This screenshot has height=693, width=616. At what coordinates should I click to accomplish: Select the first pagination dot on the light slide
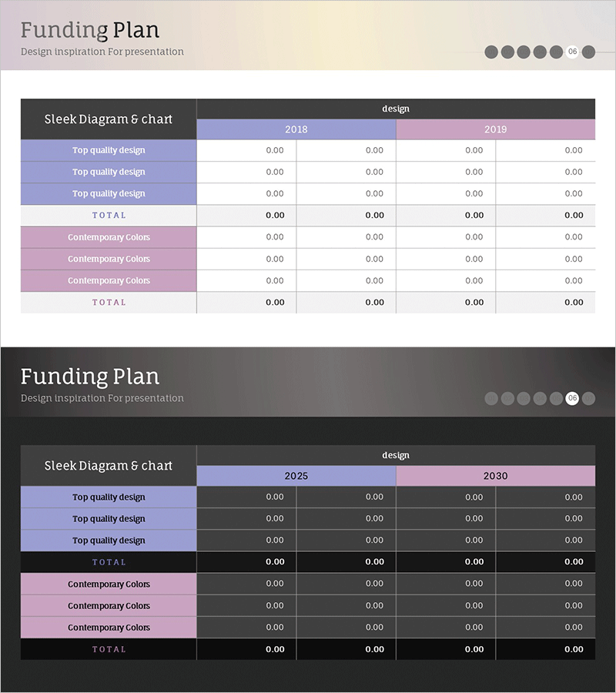tap(491, 52)
